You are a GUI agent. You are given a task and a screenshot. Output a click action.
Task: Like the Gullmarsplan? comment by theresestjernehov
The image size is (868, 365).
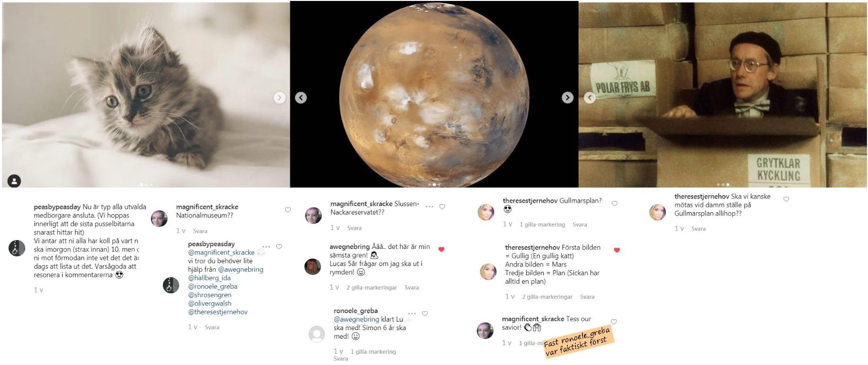tap(615, 203)
